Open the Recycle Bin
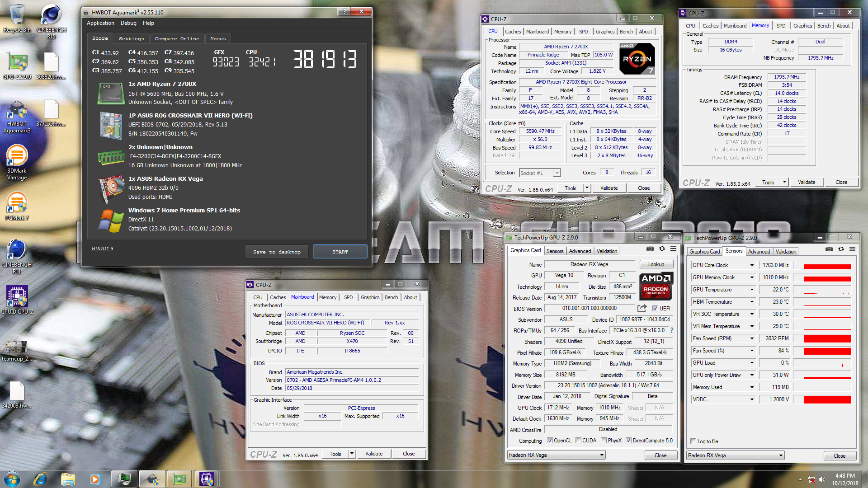The image size is (868, 488). 17,19
